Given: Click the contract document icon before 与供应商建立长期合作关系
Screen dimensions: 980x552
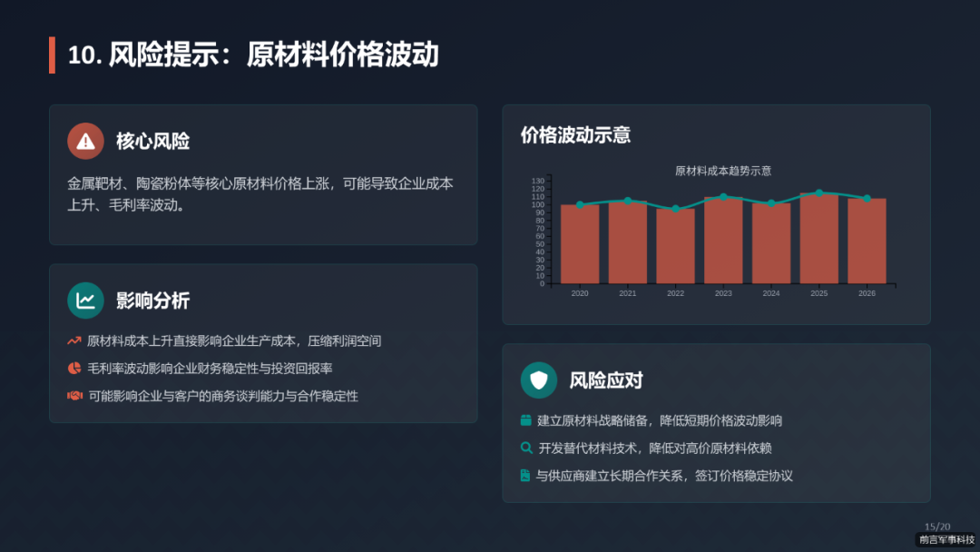Looking at the screenshot, I should pos(526,475).
